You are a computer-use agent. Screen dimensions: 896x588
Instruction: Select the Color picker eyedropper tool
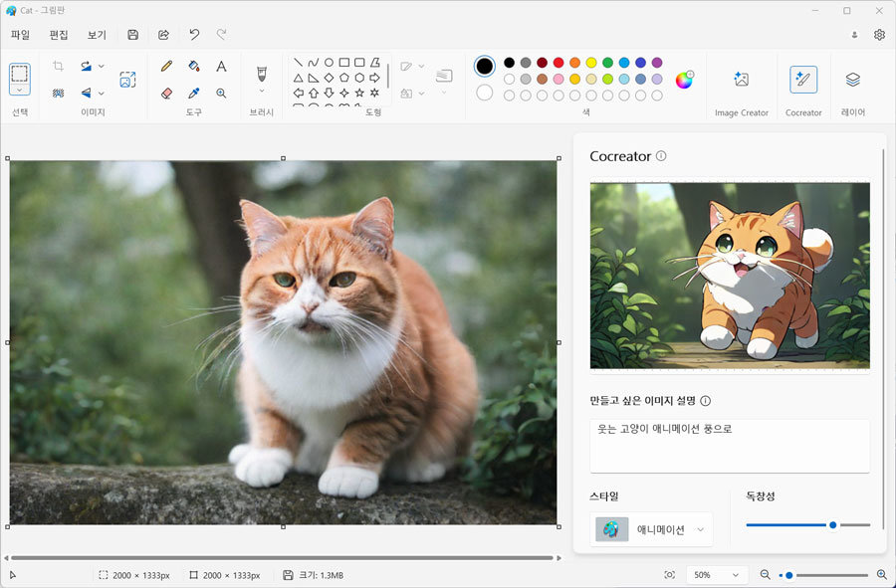[x=194, y=94]
